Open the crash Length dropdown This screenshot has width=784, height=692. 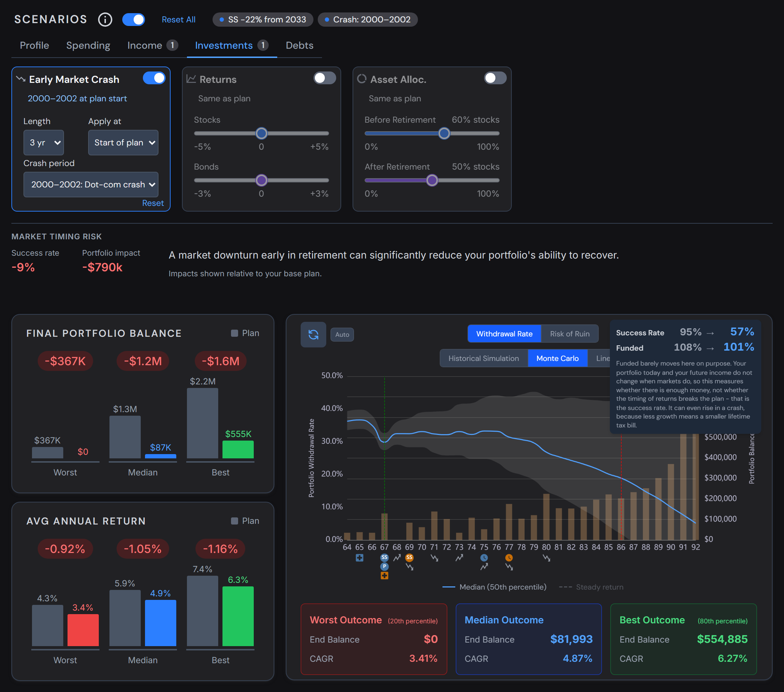coord(44,142)
